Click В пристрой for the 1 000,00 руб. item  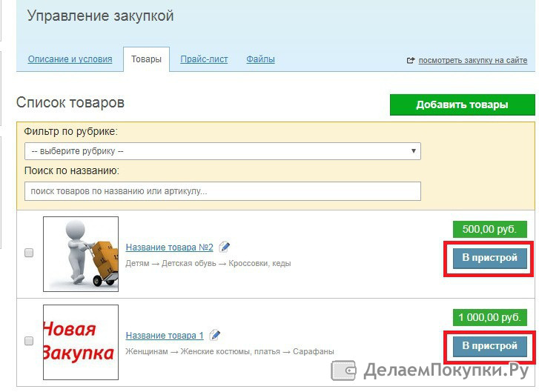coord(489,346)
